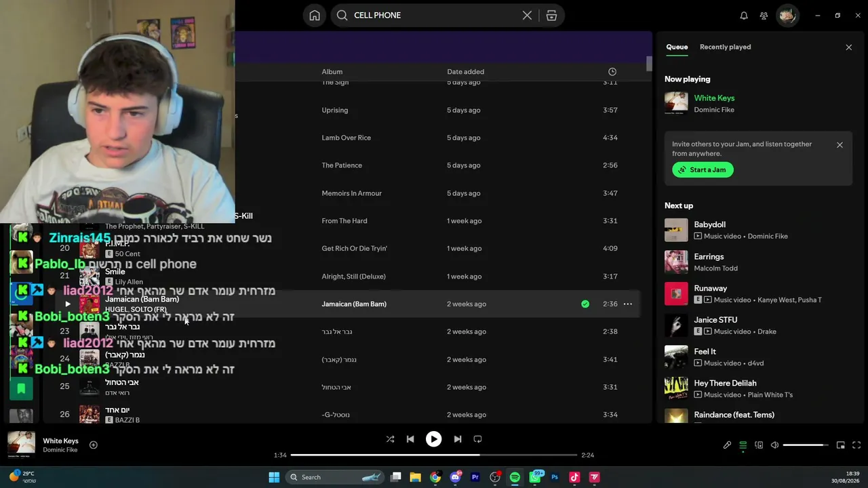Viewport: 868px width, 488px height.
Task: Open WhatsApp from the taskbar
Action: (535, 477)
